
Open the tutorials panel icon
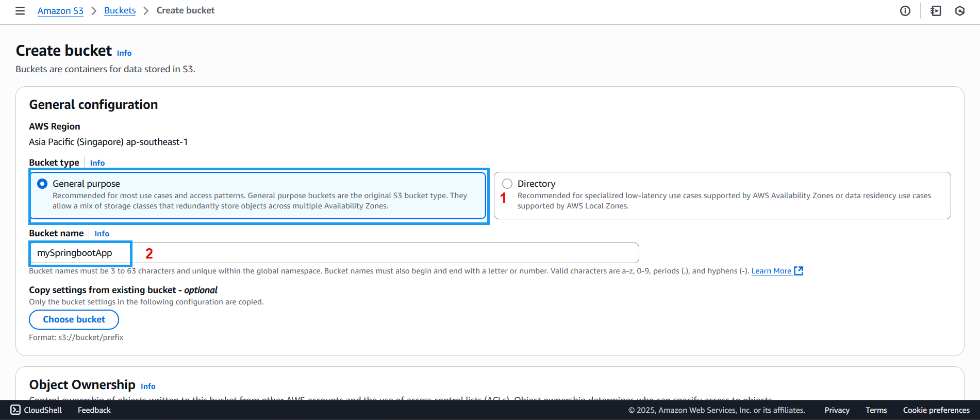click(936, 11)
